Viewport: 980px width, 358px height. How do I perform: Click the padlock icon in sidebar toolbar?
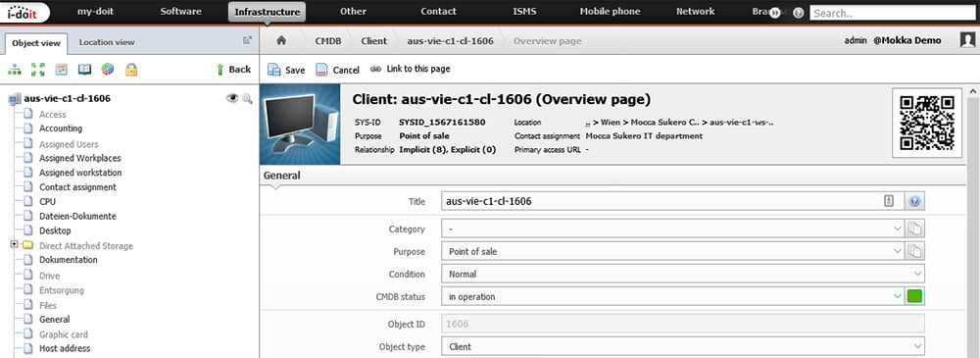131,70
